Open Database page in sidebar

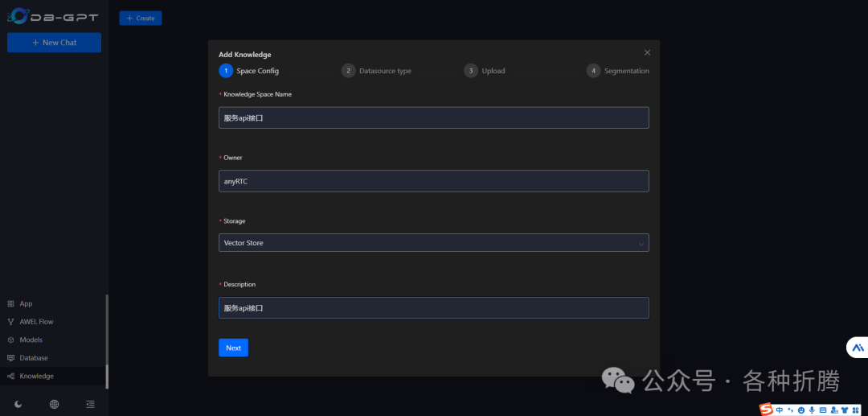pyautogui.click(x=54, y=358)
